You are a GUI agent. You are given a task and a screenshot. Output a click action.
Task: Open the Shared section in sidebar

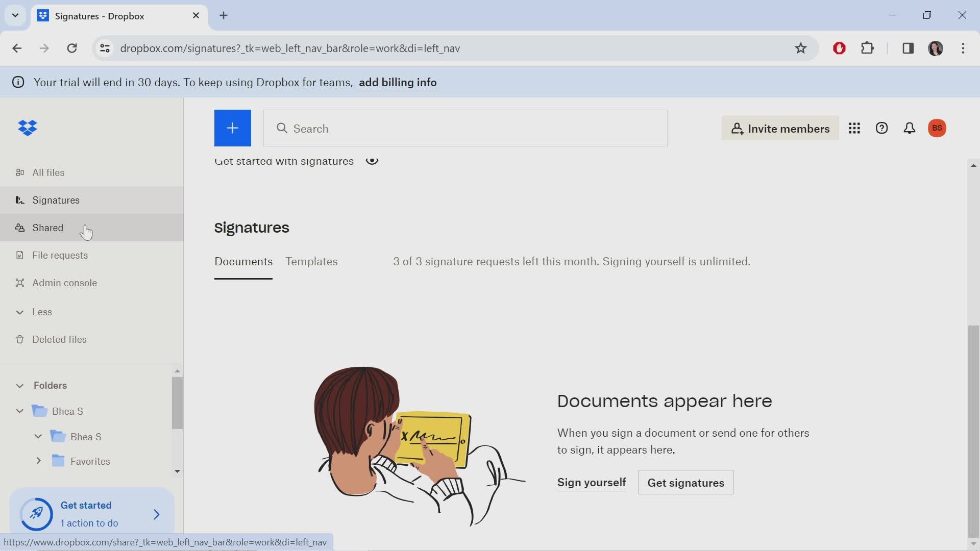[48, 227]
